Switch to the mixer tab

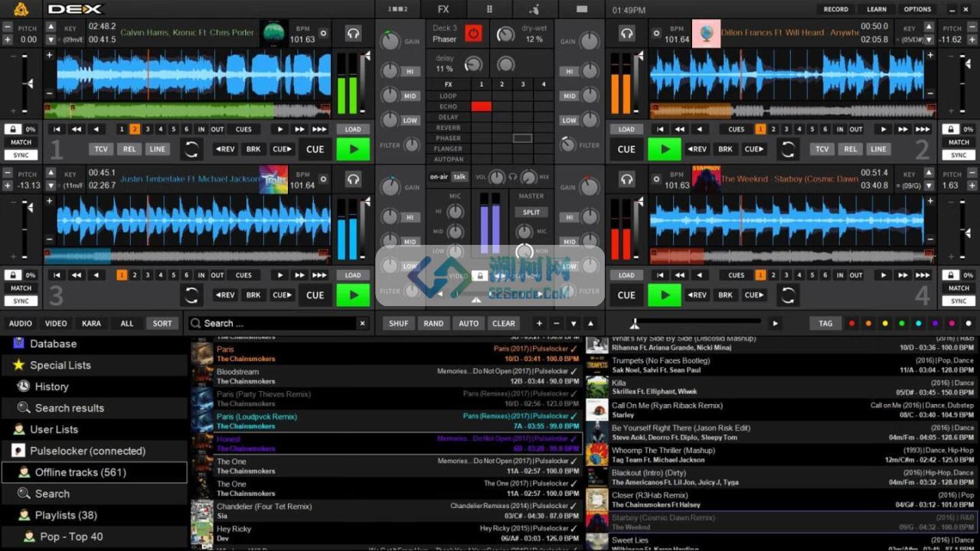[398, 9]
